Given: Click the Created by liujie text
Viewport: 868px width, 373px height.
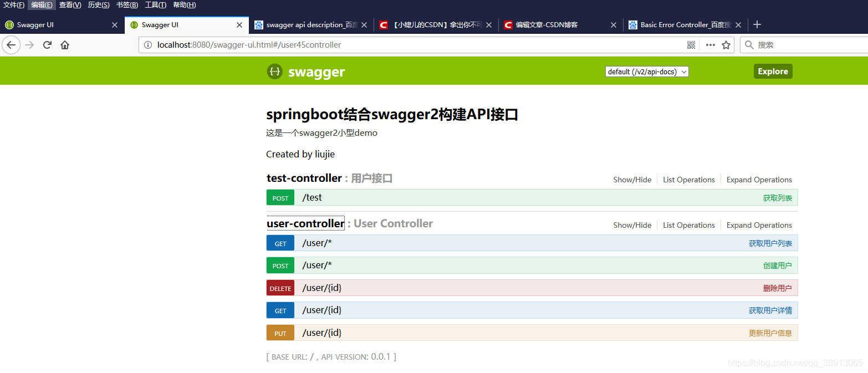Looking at the screenshot, I should [300, 154].
